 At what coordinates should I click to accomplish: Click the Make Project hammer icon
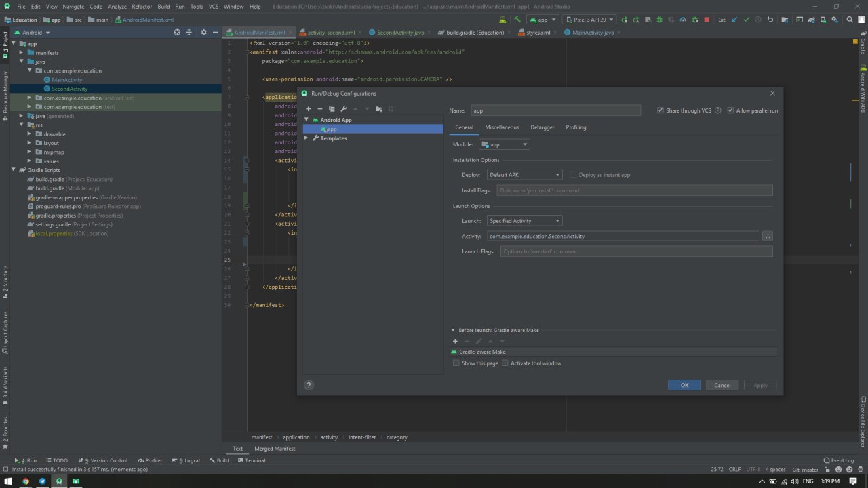[517, 20]
